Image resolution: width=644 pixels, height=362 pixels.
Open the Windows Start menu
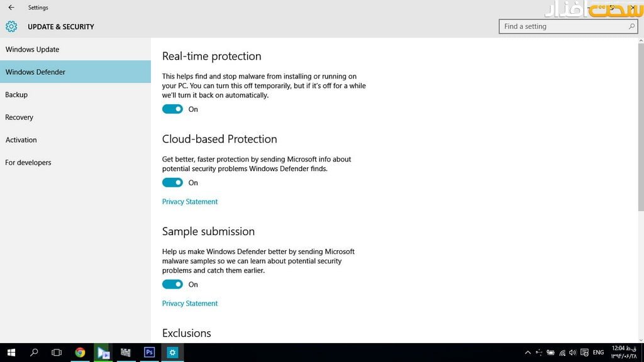click(11, 353)
